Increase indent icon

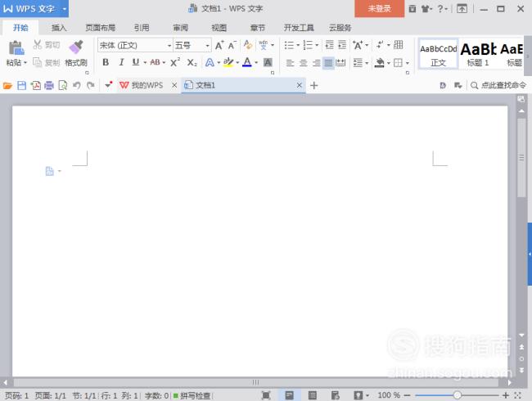342,45
